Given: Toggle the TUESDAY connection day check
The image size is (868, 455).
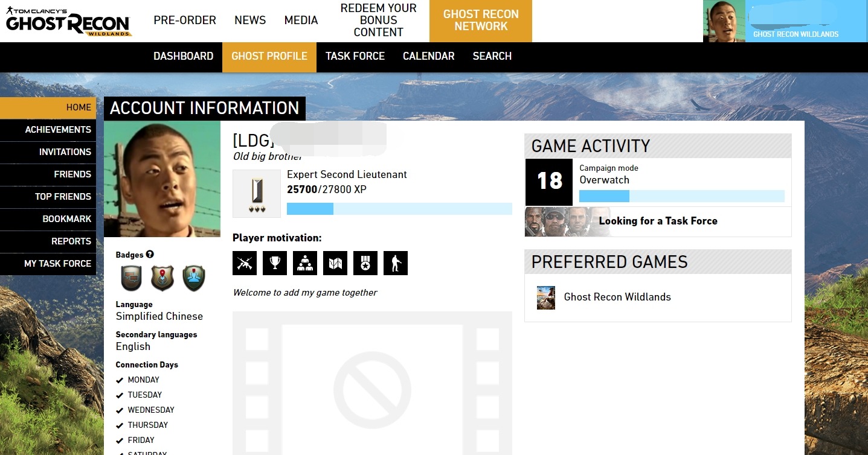Looking at the screenshot, I should 120,395.
